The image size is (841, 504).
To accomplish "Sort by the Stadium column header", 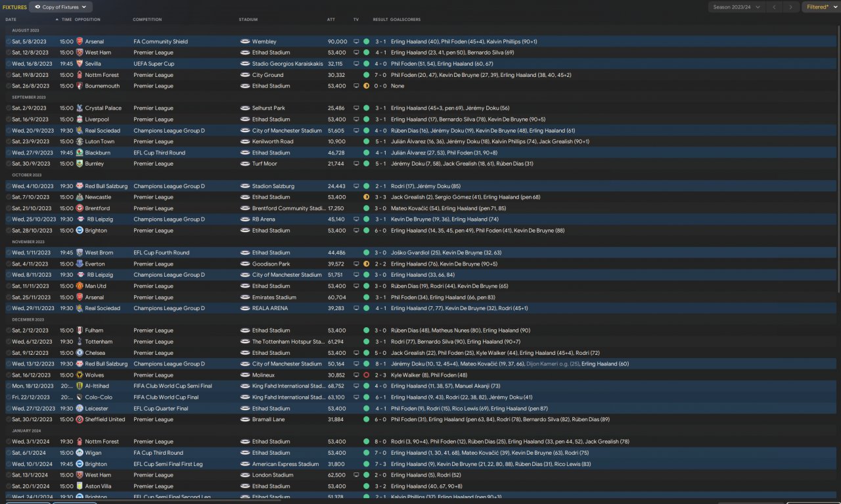I will 248,20.
